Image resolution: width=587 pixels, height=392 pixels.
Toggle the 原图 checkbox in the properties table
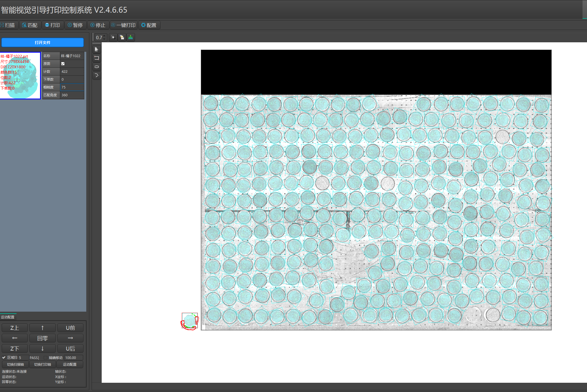[63, 64]
